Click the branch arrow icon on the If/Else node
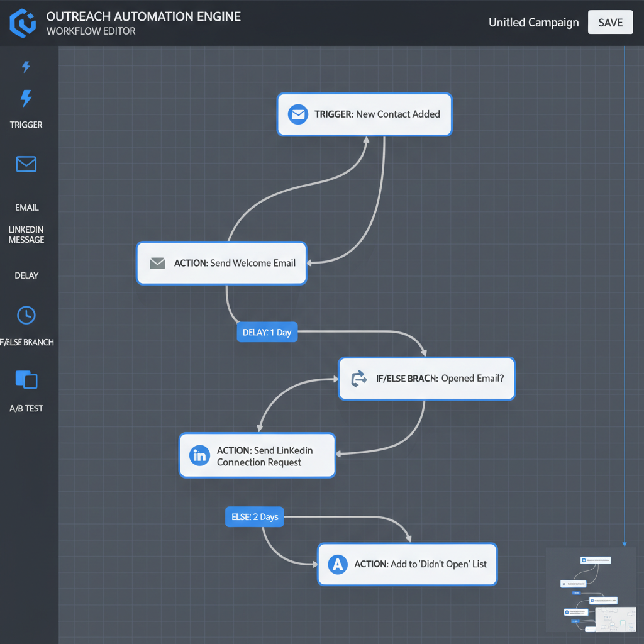Viewport: 644px width, 644px height. [x=359, y=379]
